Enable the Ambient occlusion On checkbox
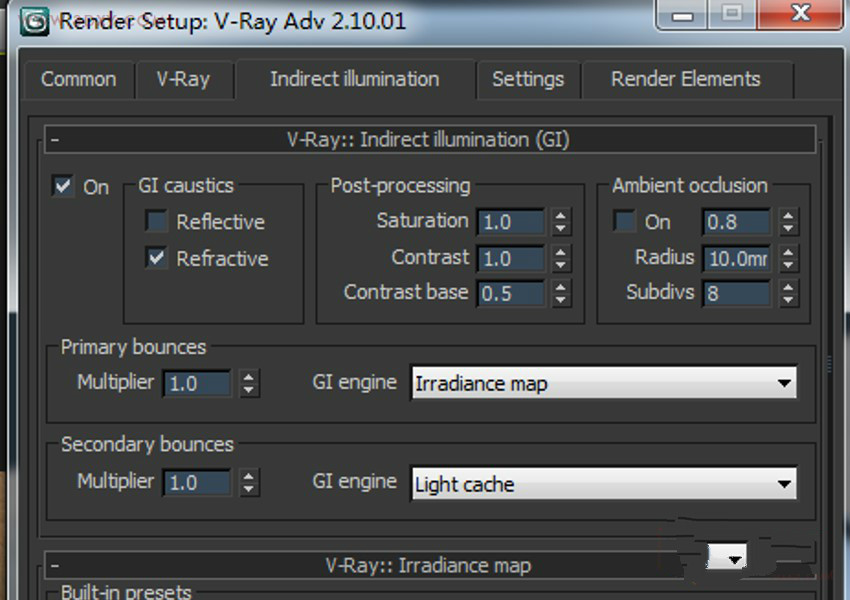The height and width of the screenshot is (600, 850). coord(624,221)
